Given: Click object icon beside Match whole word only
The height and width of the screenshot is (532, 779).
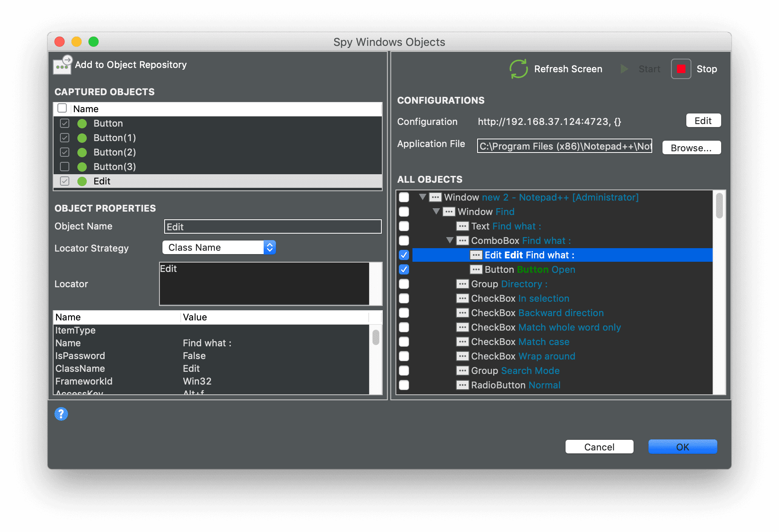Looking at the screenshot, I should (462, 327).
